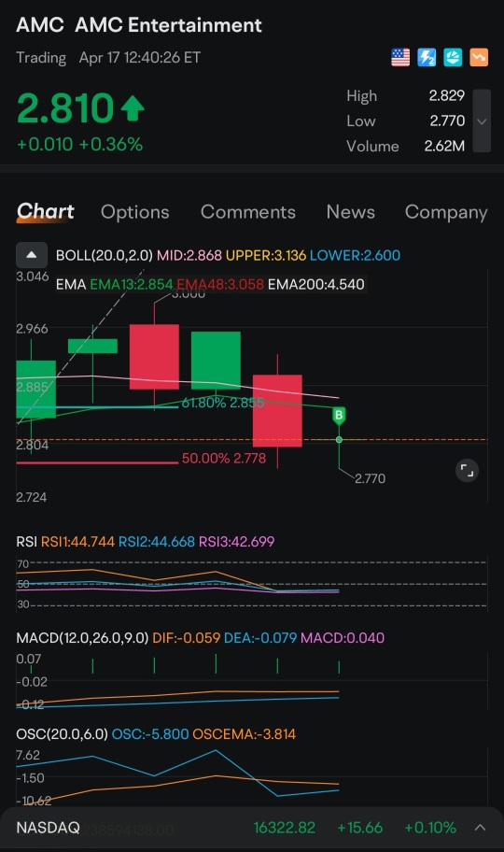This screenshot has height=852, width=504.
Task: Select the Chart tab
Action: (x=45, y=211)
